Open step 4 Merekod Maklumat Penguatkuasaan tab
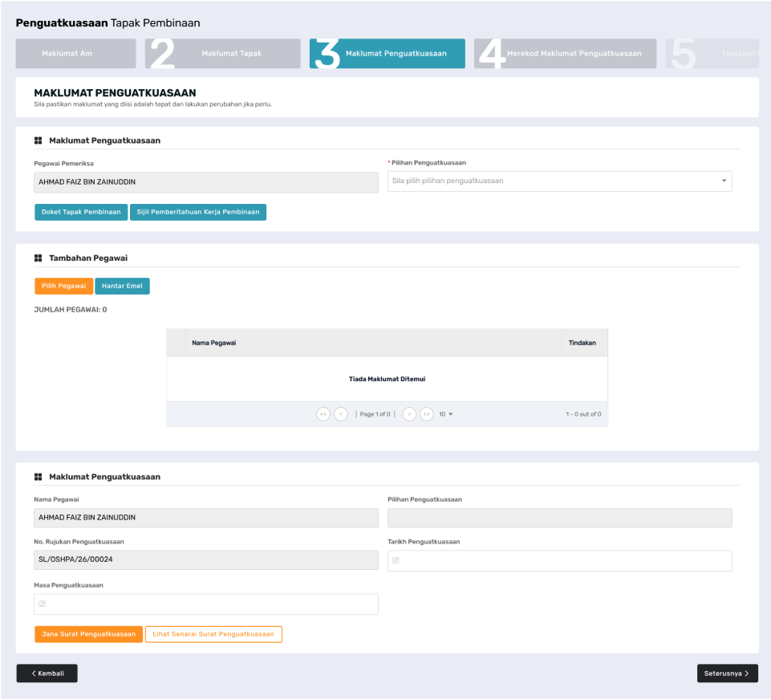Viewport: 771px width, 700px height. point(565,53)
